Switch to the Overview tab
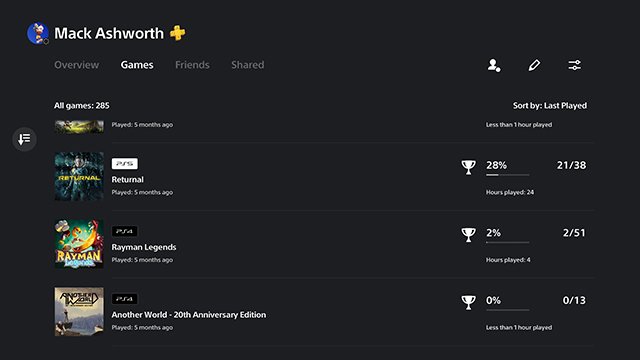This screenshot has width=640, height=360. click(76, 65)
